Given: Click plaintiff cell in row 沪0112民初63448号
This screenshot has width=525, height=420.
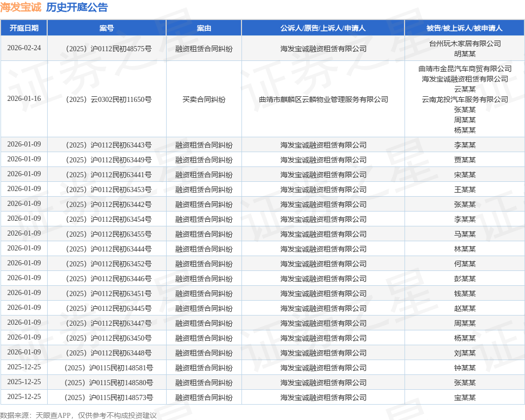Looking at the screenshot, I should click(x=324, y=353).
